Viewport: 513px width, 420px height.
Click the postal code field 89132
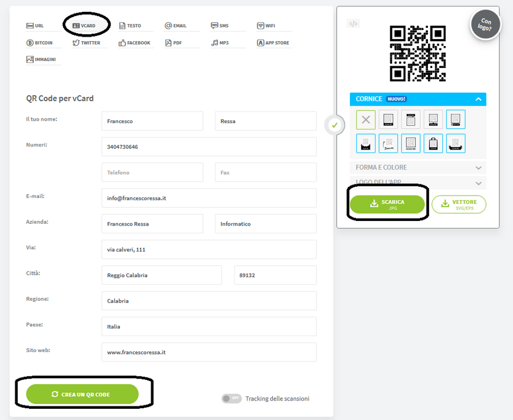pos(276,275)
